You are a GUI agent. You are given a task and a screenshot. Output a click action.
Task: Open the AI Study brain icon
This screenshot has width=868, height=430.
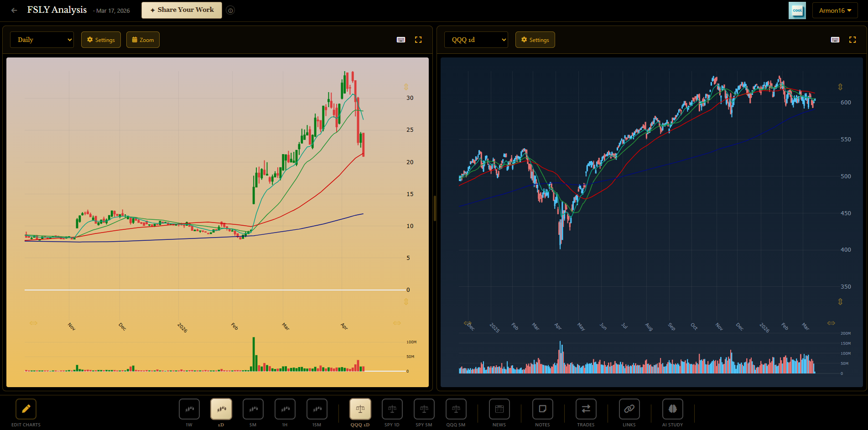click(x=673, y=409)
